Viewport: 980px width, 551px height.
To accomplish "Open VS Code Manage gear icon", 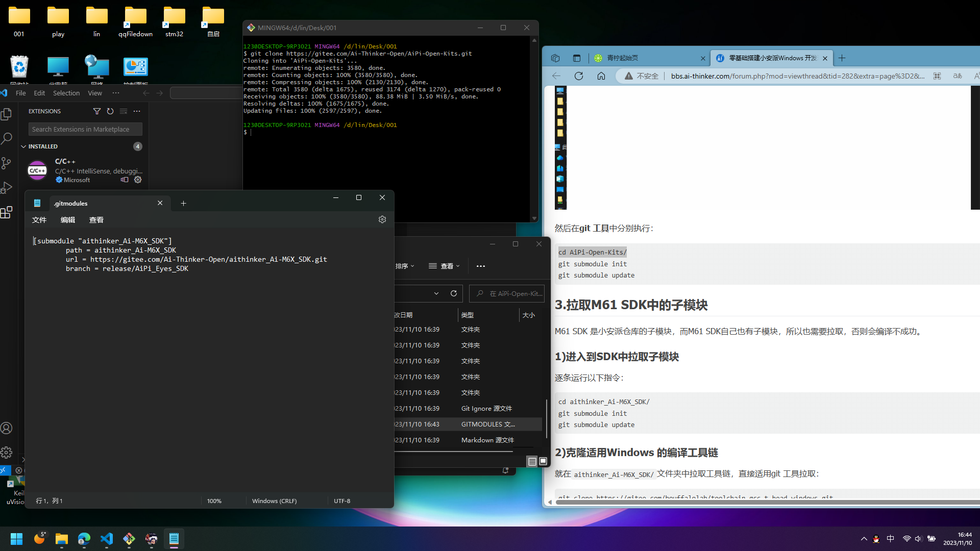I will click(x=7, y=453).
